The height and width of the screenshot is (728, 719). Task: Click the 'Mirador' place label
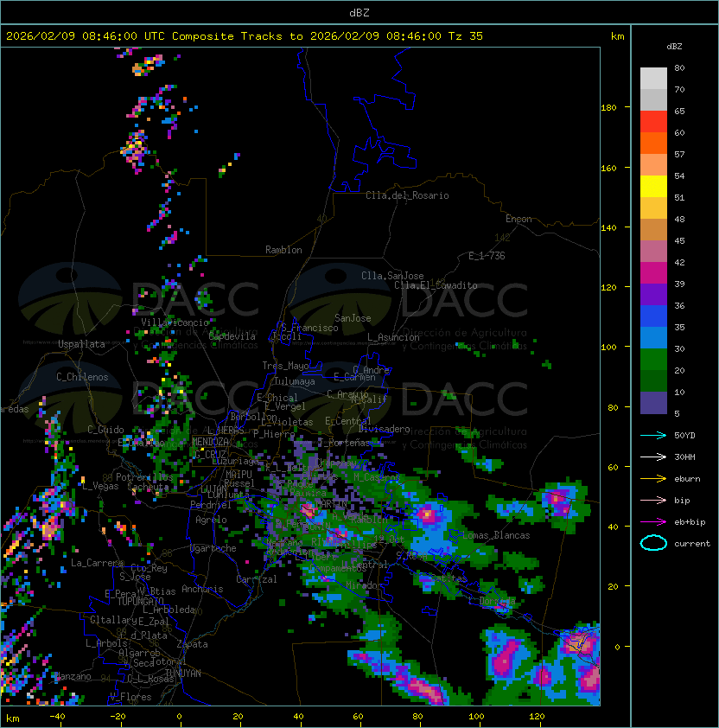click(364, 585)
